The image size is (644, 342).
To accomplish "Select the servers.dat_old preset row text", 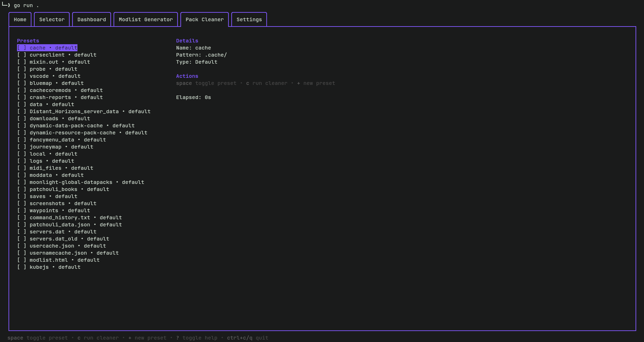I will click(x=69, y=239).
